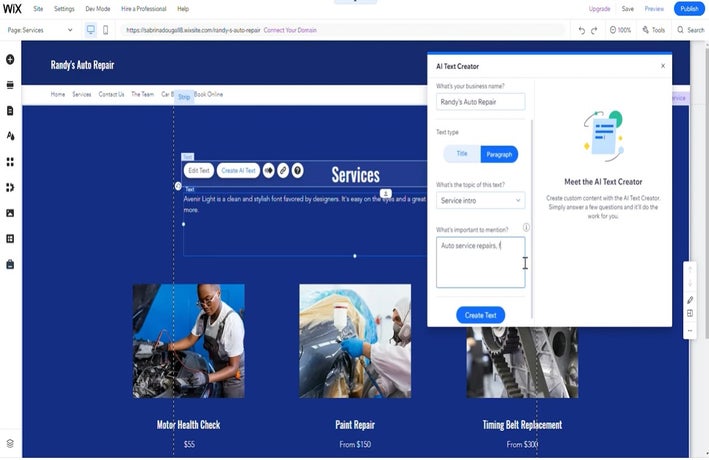Click the help question mark icon
The image size is (709, 460).
[298, 171]
